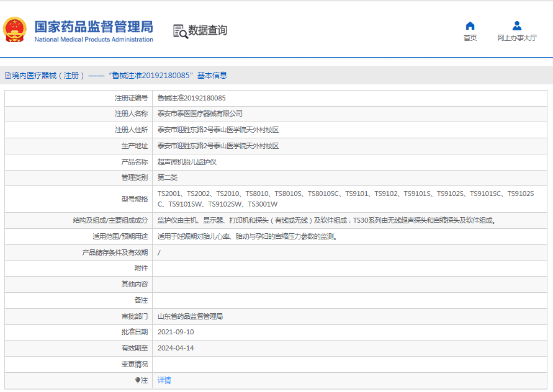Click National Medical Products Administration text
This screenshot has width=553, height=392.
point(94,40)
